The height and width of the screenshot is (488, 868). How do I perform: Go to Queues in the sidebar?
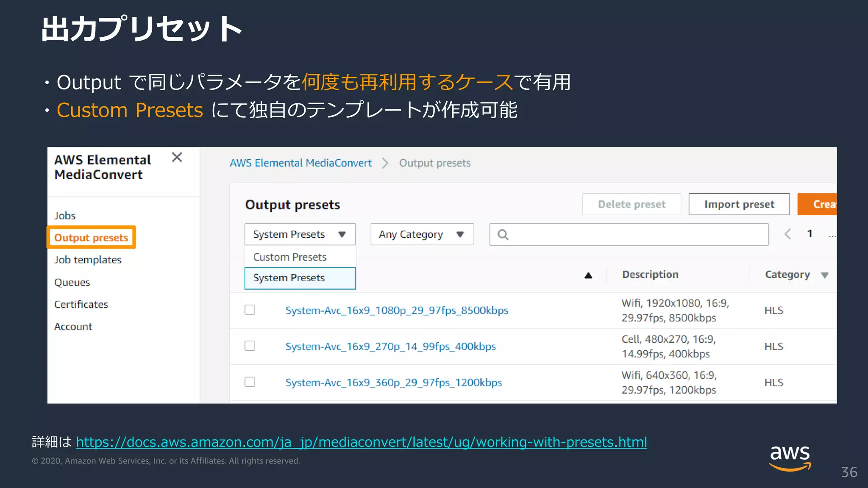point(72,282)
